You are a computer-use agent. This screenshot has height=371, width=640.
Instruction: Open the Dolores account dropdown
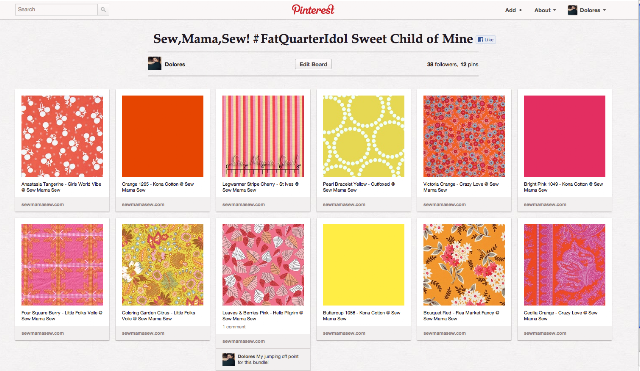coord(593,10)
